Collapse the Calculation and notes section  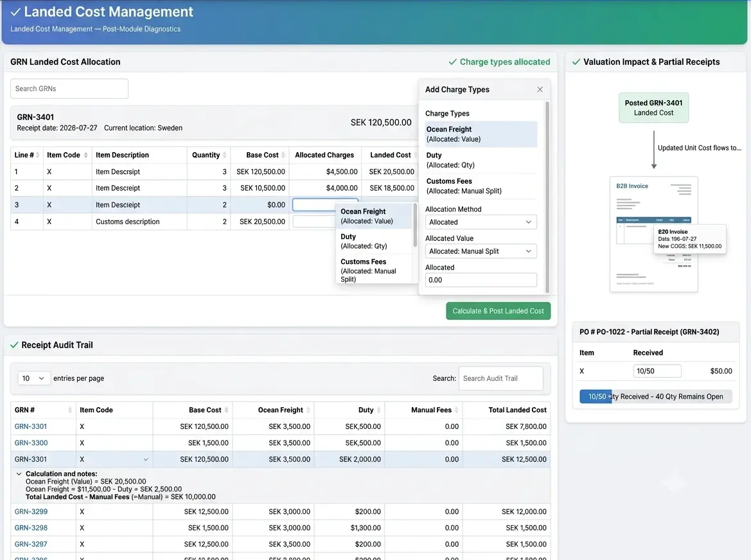(x=19, y=474)
